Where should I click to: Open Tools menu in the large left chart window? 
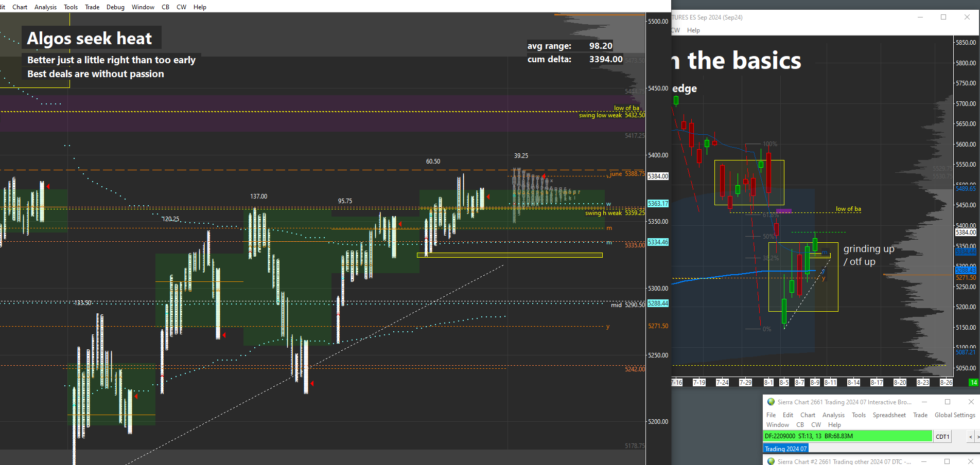click(71, 7)
